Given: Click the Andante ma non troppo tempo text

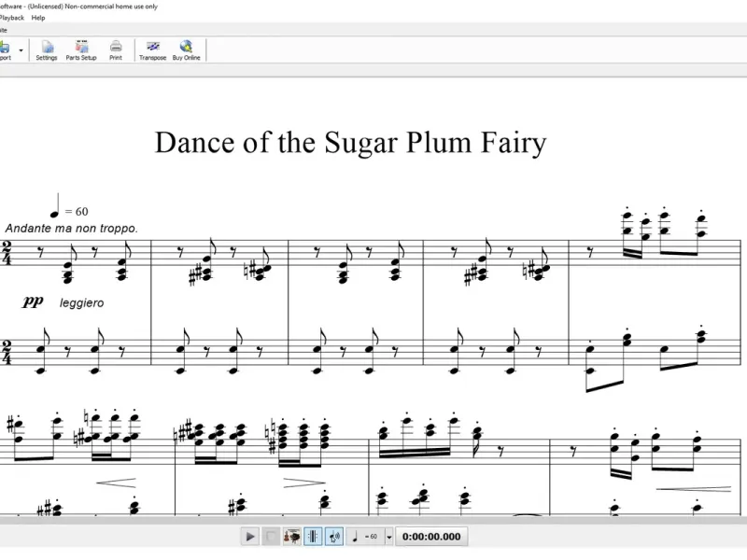Looking at the screenshot, I should (x=72, y=229).
